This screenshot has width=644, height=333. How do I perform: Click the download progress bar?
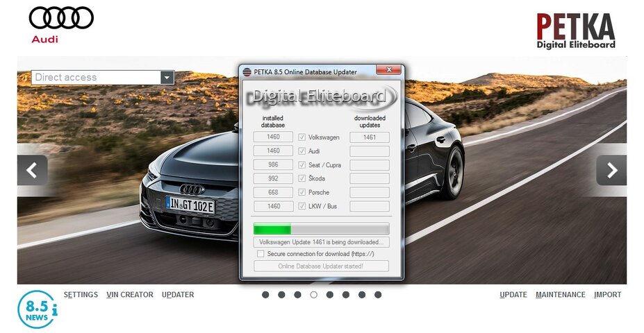321,228
